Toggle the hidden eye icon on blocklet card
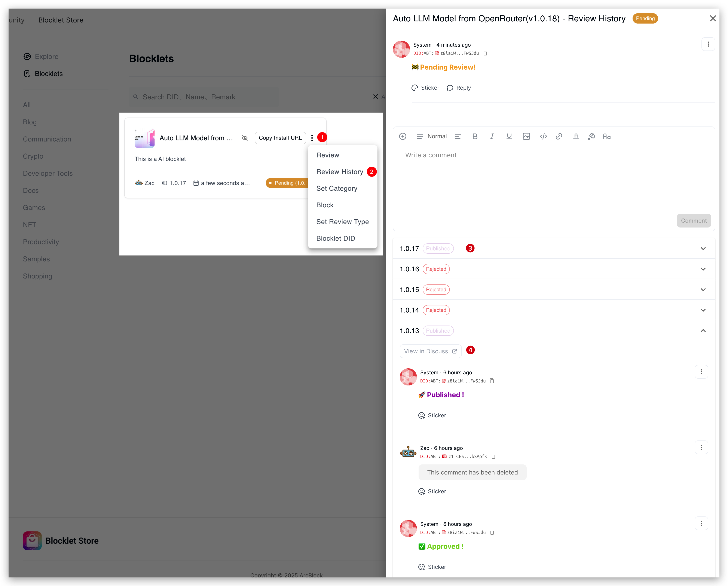 pos(245,138)
